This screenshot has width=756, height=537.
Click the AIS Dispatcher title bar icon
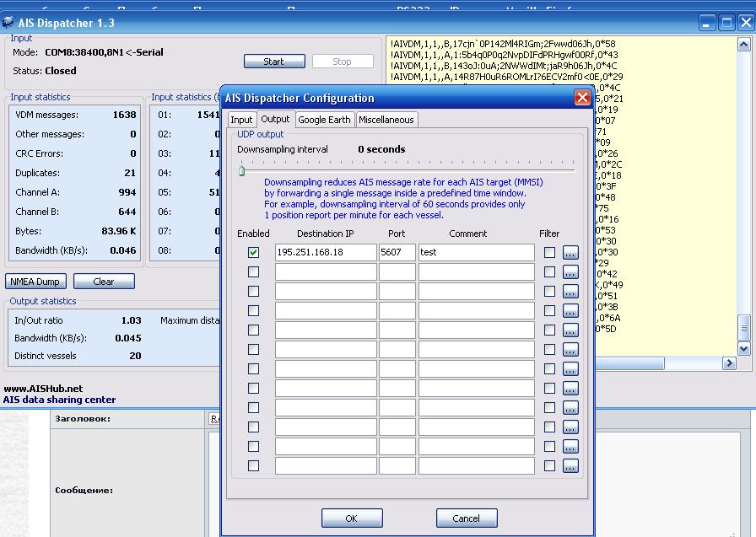[8, 23]
